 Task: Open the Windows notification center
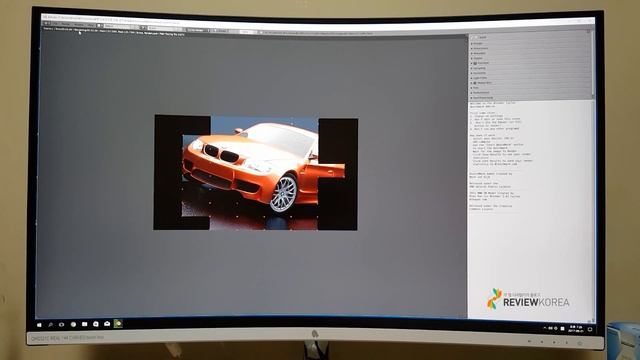coord(590,329)
